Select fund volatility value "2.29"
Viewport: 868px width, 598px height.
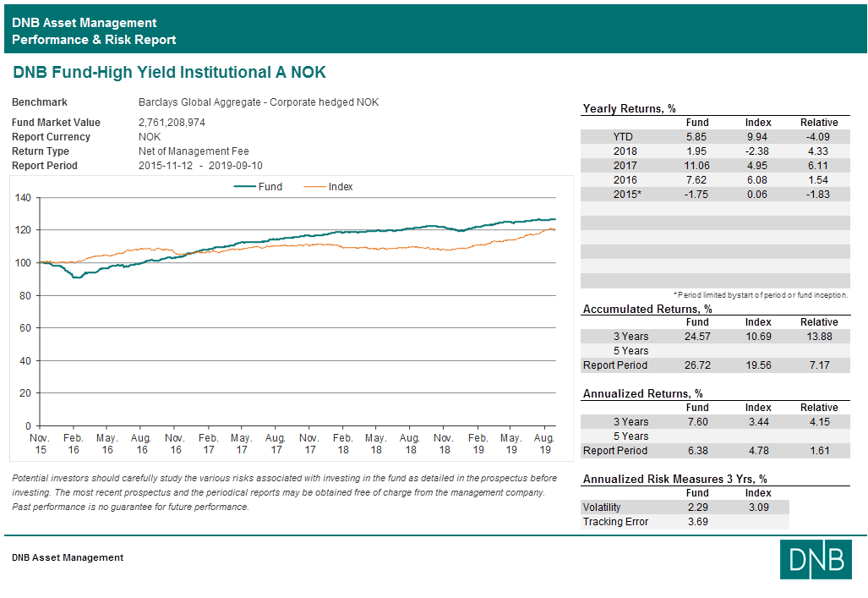[697, 507]
